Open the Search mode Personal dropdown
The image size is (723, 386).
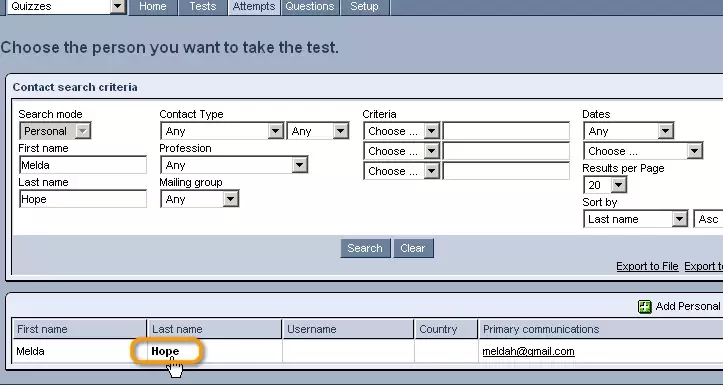tap(55, 131)
